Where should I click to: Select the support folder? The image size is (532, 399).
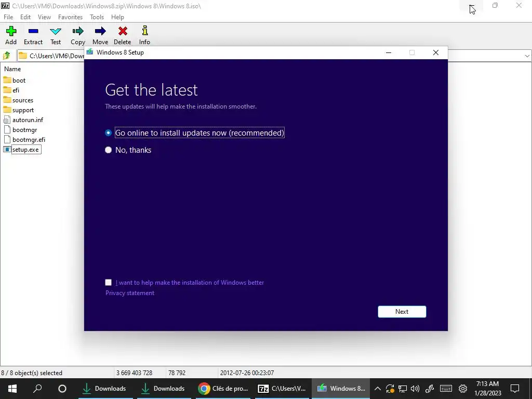(18, 110)
